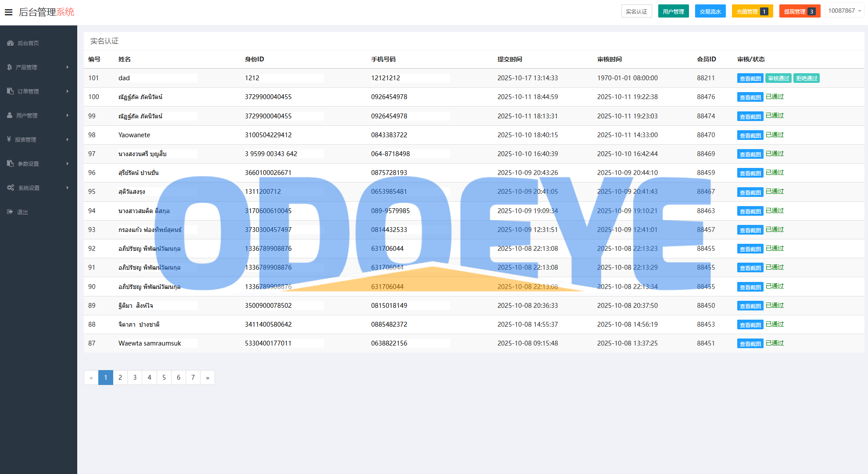Click the order management sidebar icon

11,91
